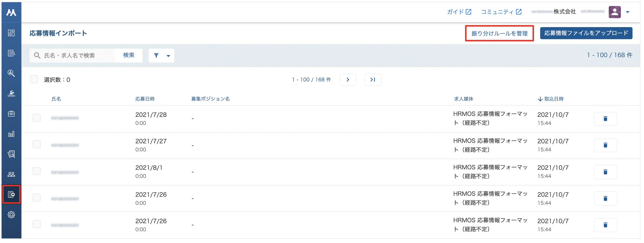Open the swimmer talent pool icon

[11, 93]
